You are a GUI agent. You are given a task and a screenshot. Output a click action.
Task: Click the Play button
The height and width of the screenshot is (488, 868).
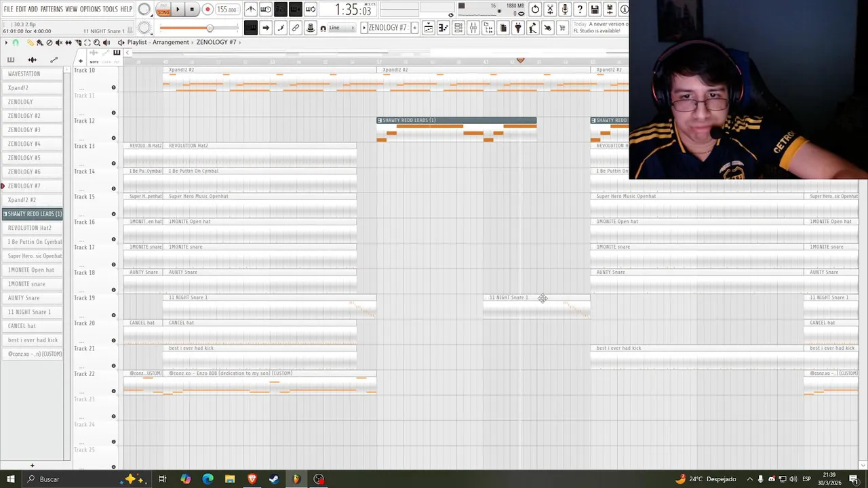click(178, 9)
